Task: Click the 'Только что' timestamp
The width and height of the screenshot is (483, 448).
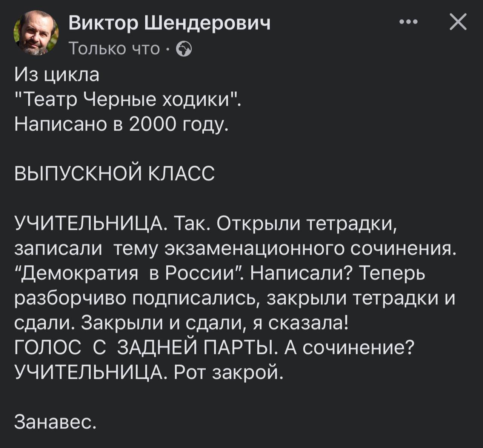Action: [x=115, y=49]
